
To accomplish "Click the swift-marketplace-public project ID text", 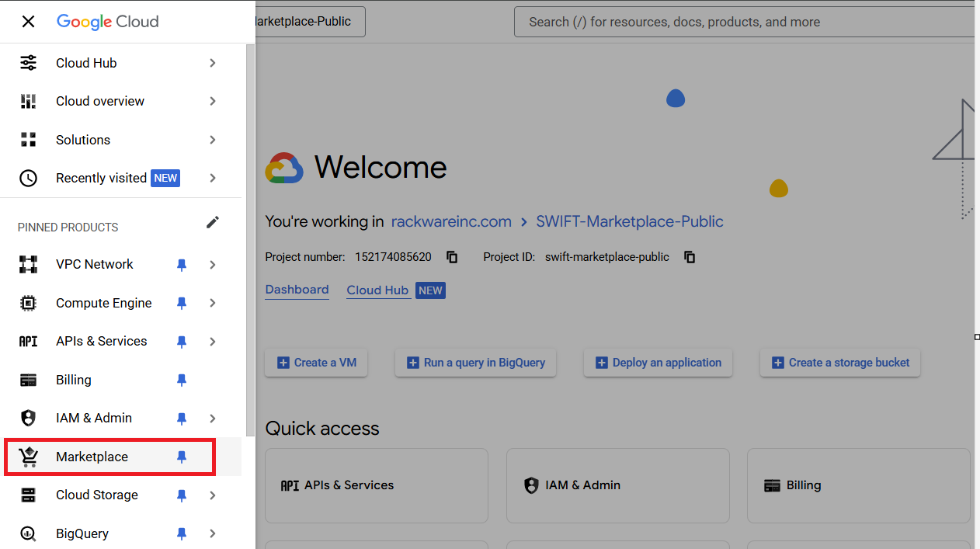I will pos(607,257).
